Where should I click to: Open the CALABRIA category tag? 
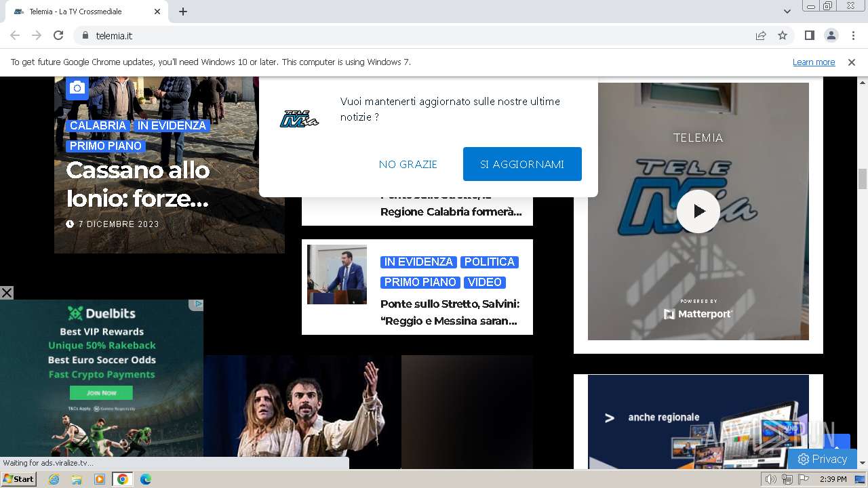point(98,125)
